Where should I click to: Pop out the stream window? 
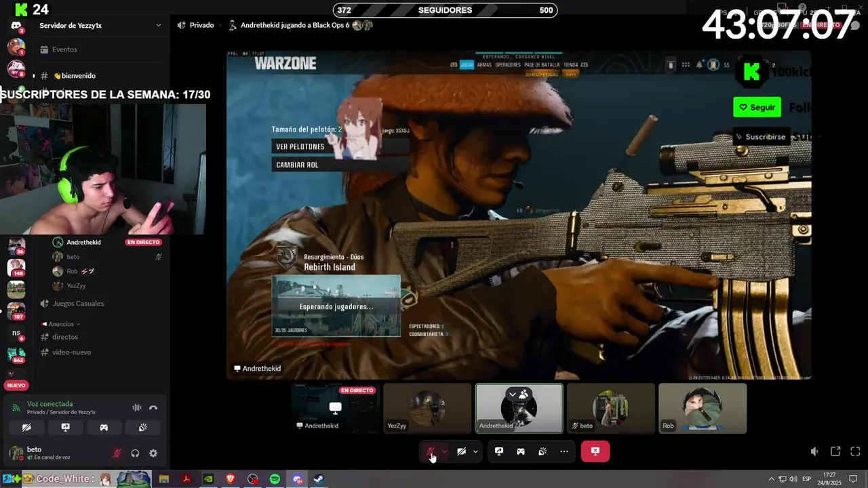(835, 451)
